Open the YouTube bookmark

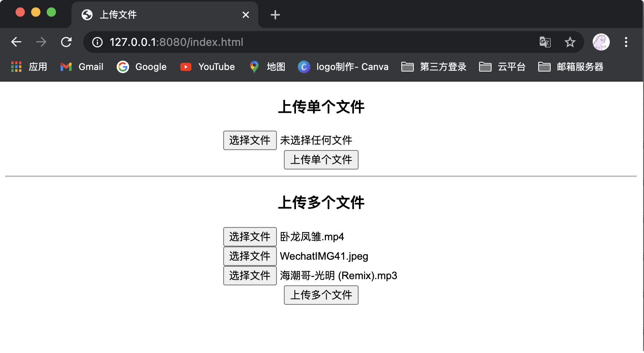click(x=208, y=67)
